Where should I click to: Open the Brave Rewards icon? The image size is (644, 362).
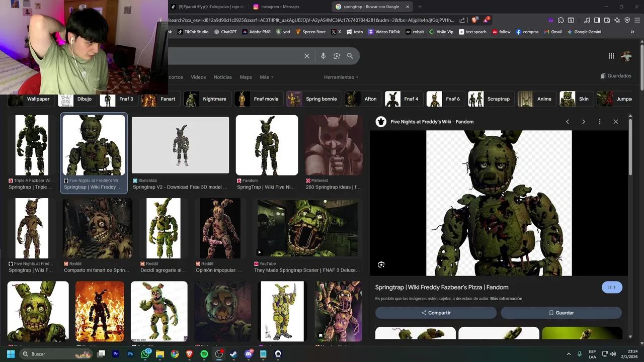487,20
